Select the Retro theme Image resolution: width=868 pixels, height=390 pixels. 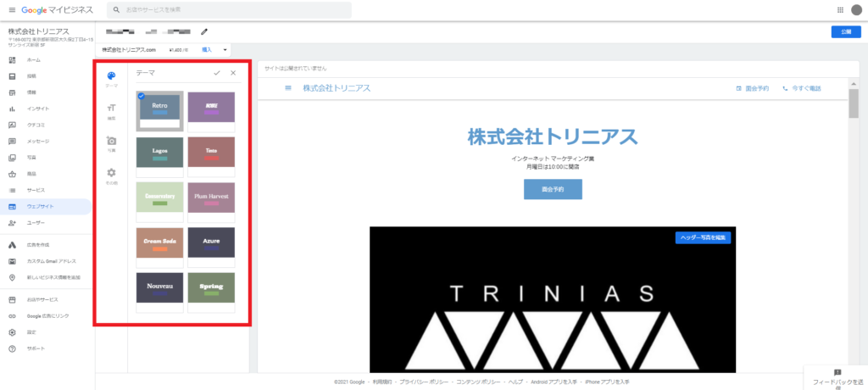tap(160, 111)
